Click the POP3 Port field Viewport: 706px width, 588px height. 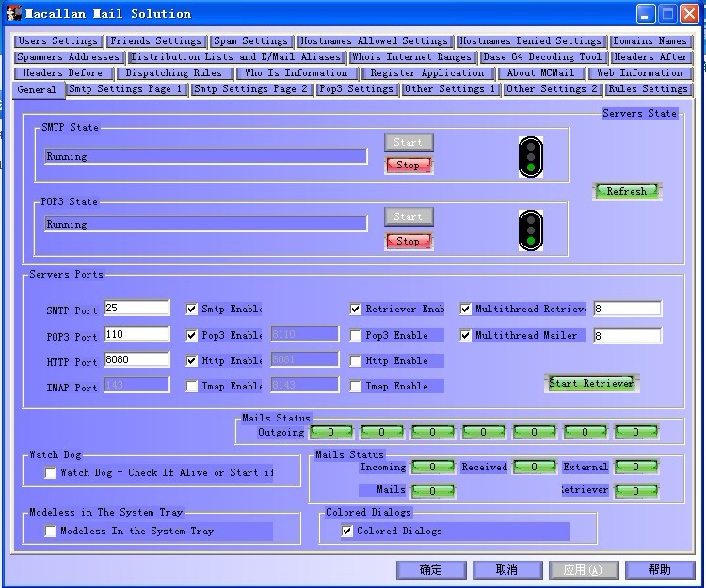point(136,334)
